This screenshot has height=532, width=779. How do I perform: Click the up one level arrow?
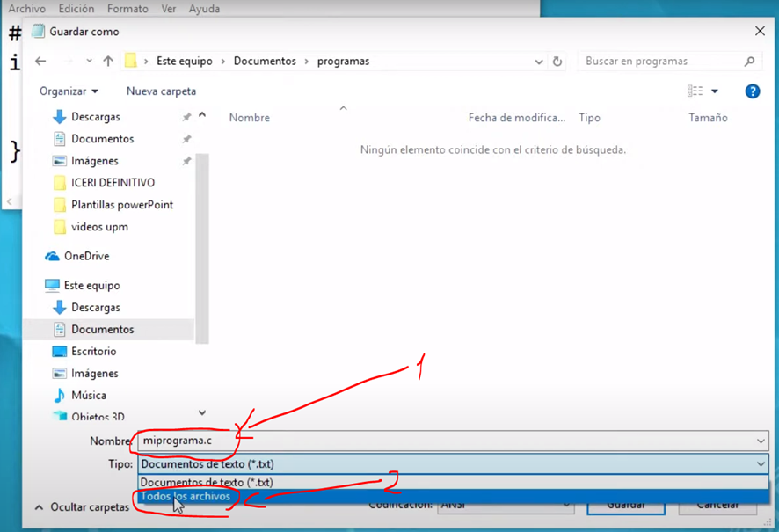[x=108, y=62]
